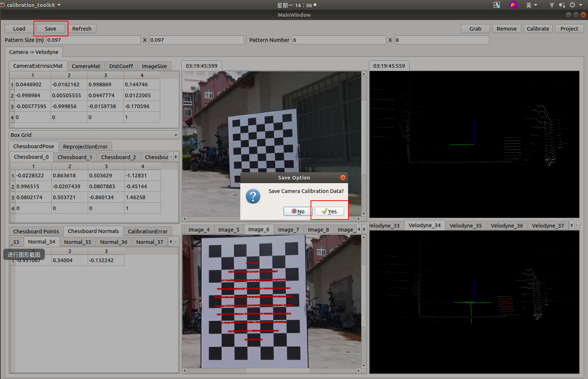Click the left scroll arrow beside Normal tabs
This screenshot has height=379, width=588.
point(170,241)
